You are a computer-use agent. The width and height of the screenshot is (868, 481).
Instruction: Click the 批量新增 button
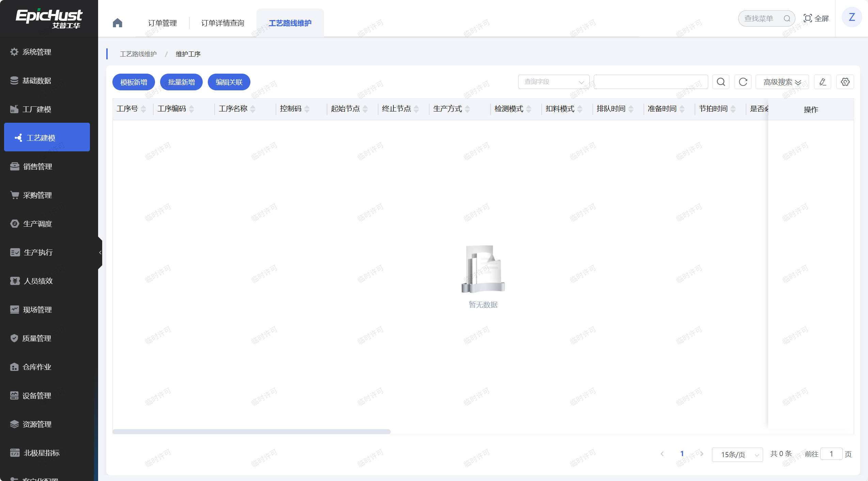tap(181, 82)
